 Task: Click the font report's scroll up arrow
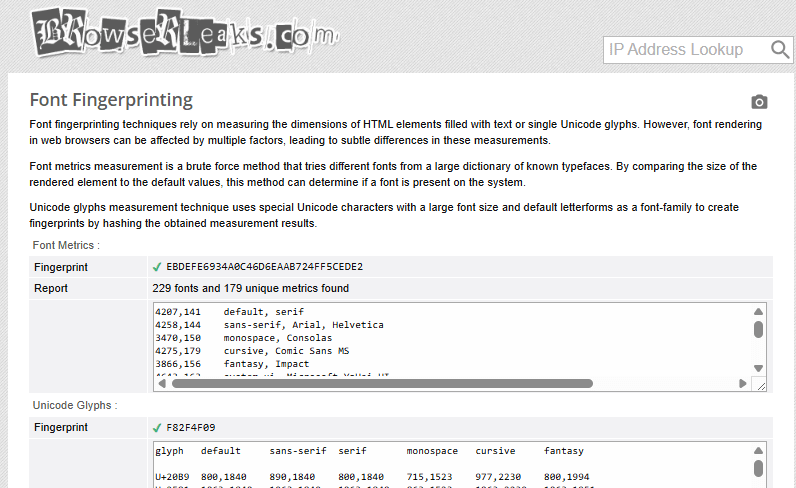758,311
